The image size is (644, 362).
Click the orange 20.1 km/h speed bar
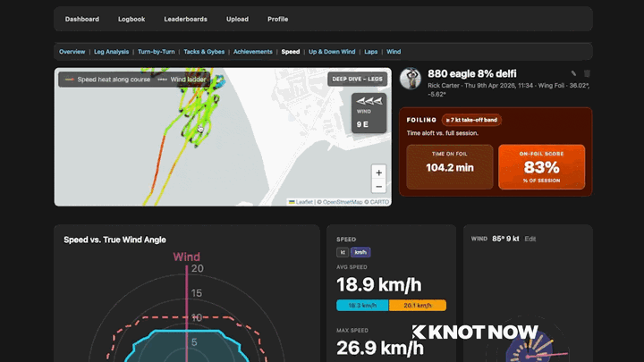pos(418,306)
